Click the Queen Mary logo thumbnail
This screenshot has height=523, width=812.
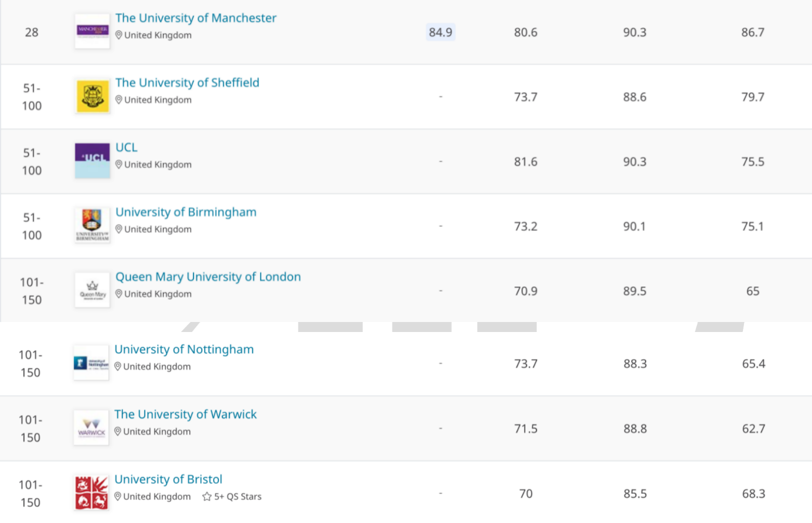tap(92, 290)
